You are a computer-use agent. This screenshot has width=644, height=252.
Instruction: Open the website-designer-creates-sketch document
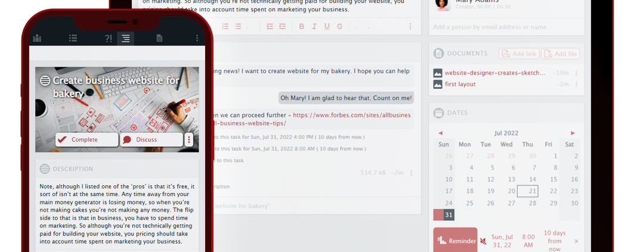tap(495, 73)
